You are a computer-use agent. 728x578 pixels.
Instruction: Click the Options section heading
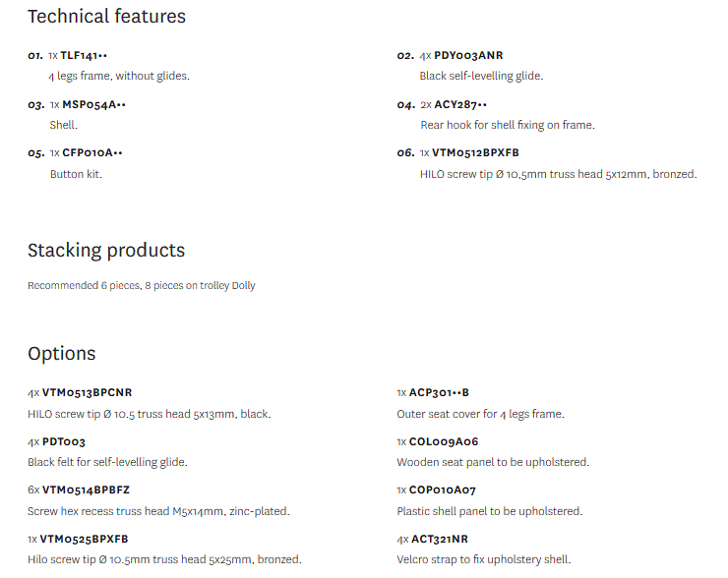point(62,353)
